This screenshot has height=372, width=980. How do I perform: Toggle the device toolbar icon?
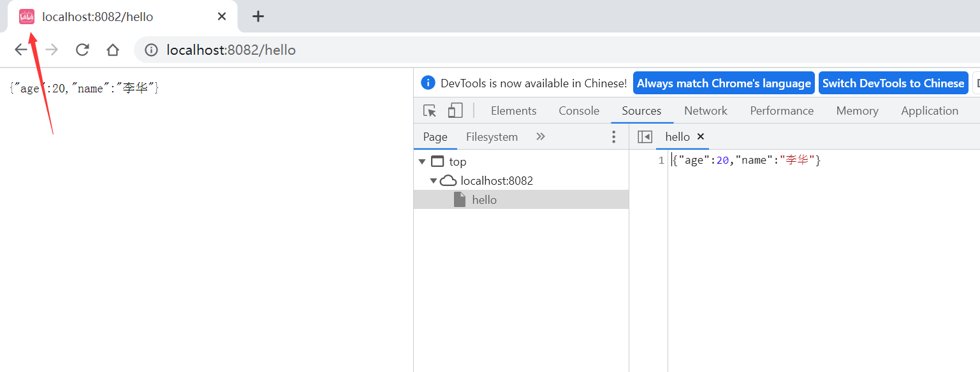[x=455, y=111]
